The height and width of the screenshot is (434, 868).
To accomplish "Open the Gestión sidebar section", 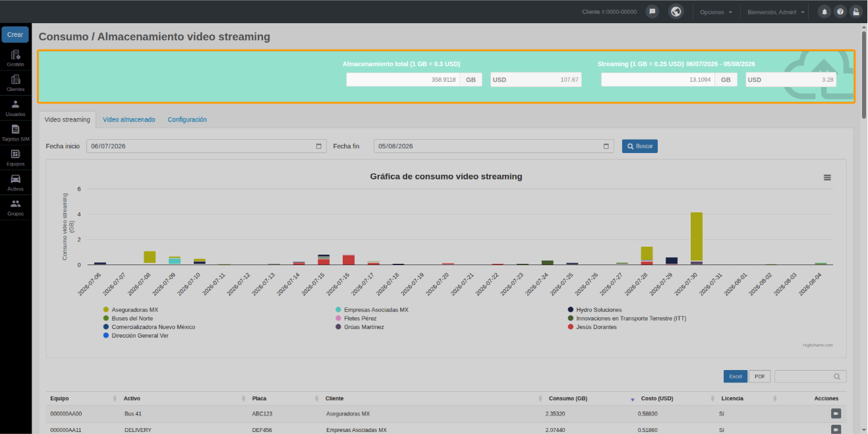I will [x=15, y=58].
